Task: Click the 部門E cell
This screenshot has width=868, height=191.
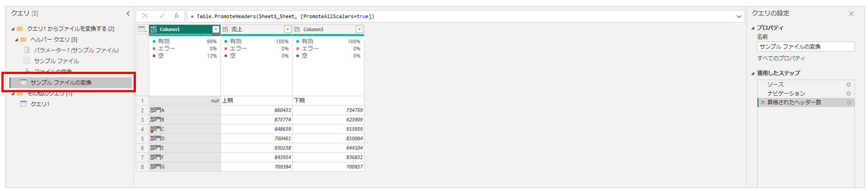Action: (185, 148)
